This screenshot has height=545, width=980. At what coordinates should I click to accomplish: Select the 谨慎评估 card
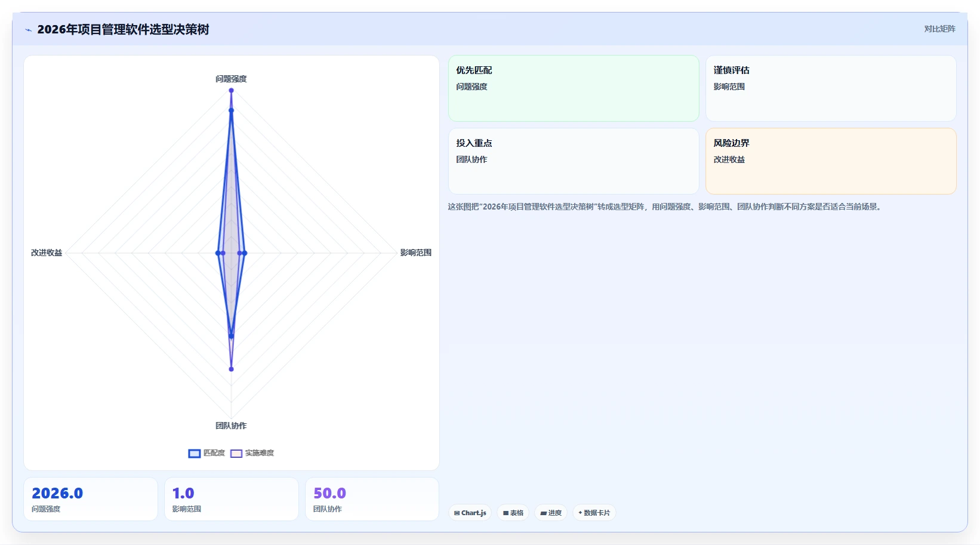(x=831, y=88)
